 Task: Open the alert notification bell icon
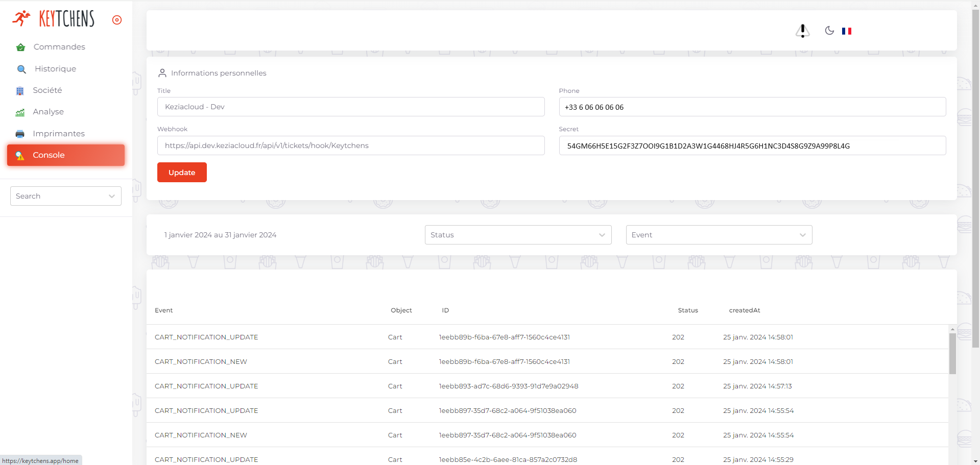click(802, 31)
